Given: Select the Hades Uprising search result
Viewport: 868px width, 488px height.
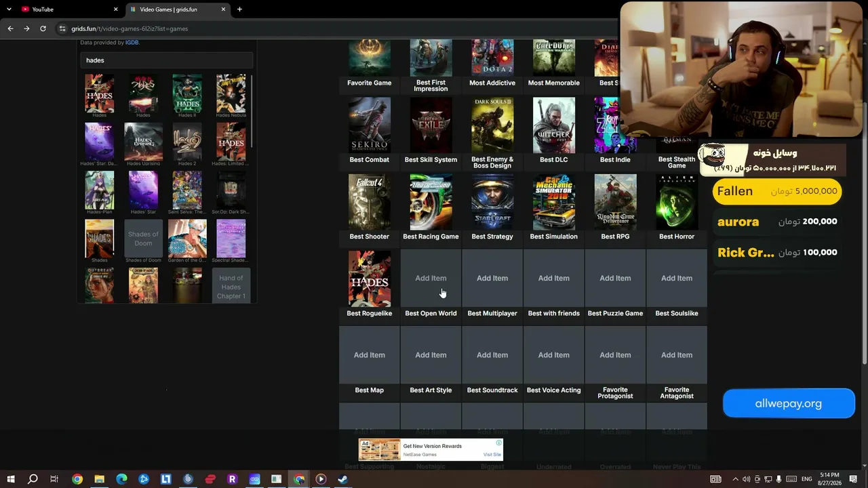Looking at the screenshot, I should click(x=143, y=142).
